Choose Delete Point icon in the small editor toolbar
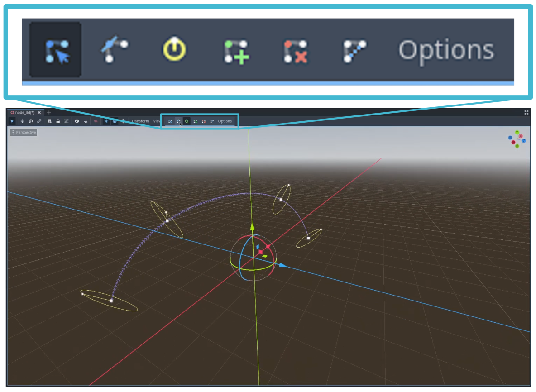 point(204,121)
